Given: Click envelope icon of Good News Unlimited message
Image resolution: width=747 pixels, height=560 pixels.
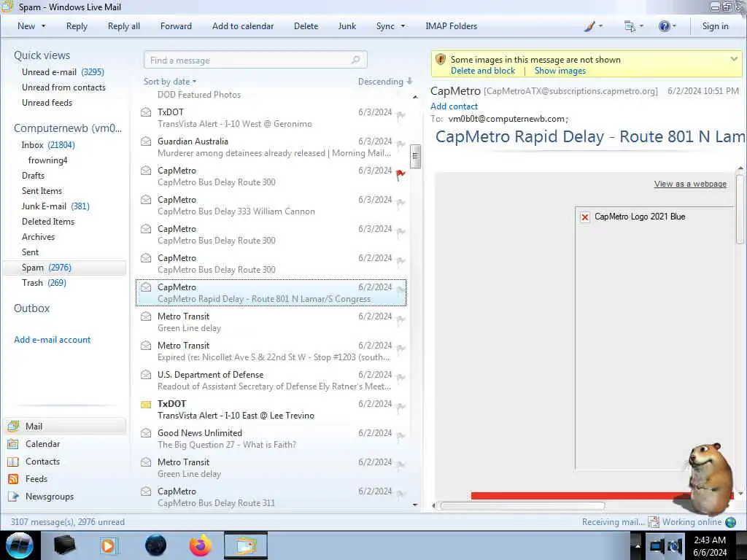Looking at the screenshot, I should click(146, 433).
